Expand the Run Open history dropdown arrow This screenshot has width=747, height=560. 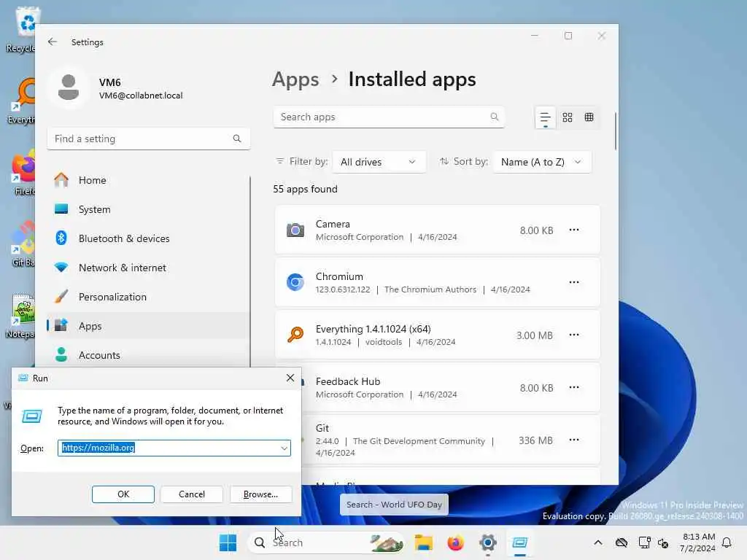pos(284,448)
